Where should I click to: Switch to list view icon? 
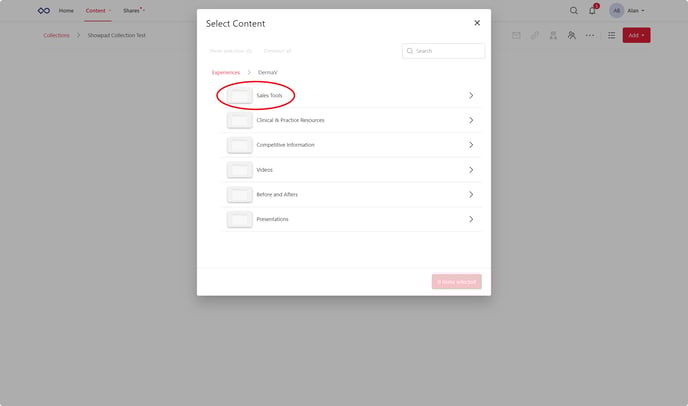pos(611,35)
